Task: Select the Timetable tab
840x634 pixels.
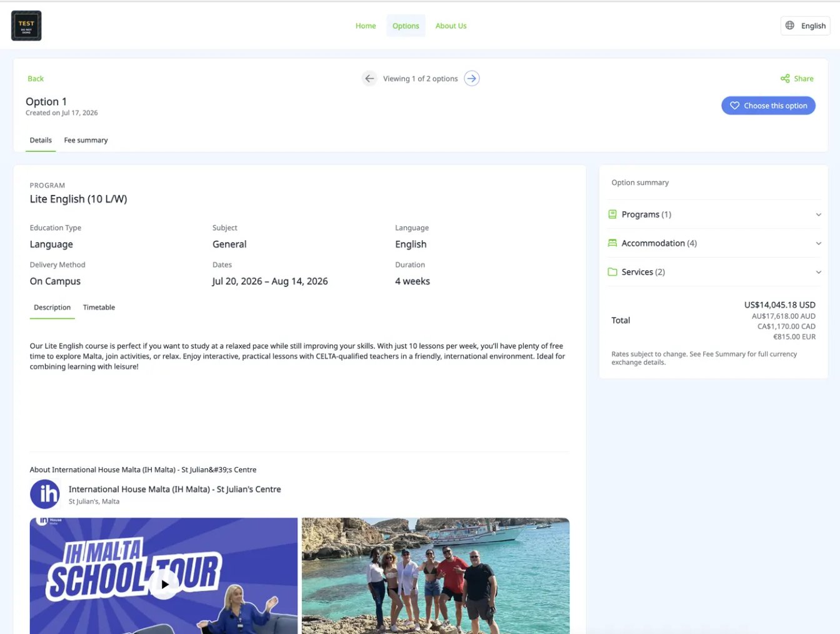Action: [99, 308]
